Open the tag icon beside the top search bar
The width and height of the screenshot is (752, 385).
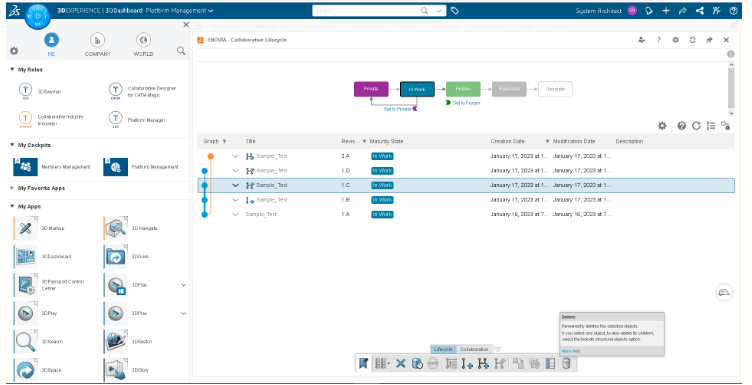click(455, 11)
